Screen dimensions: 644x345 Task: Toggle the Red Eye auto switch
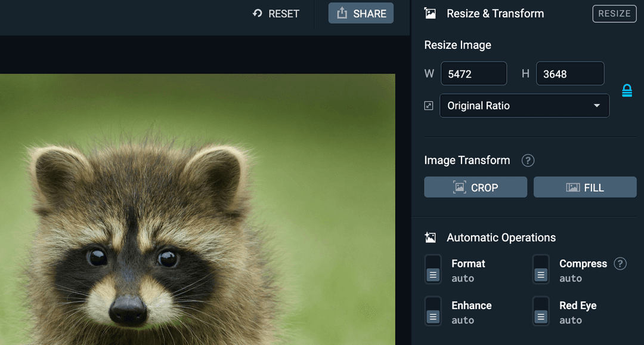coord(541,312)
